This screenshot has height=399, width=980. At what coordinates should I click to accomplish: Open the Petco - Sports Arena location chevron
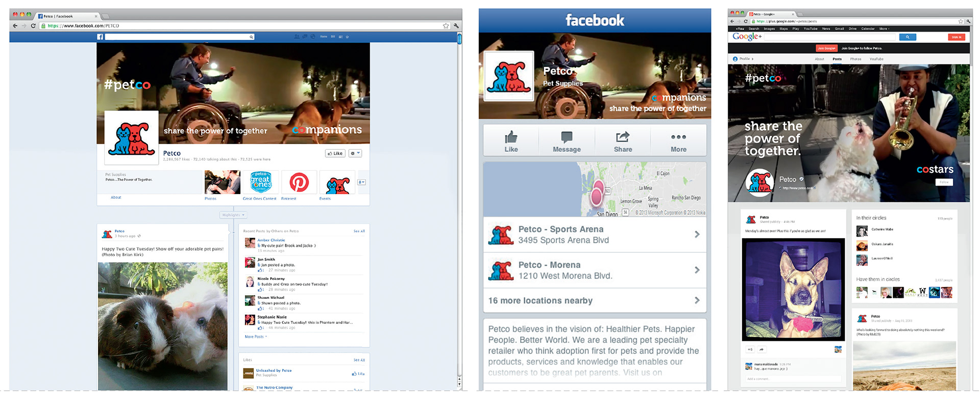pyautogui.click(x=697, y=234)
